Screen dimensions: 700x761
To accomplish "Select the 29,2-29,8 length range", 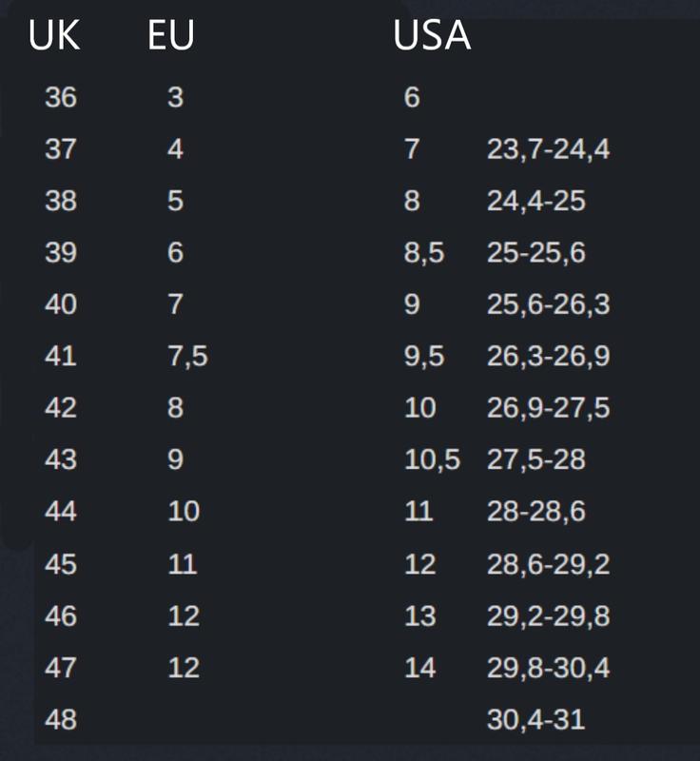I will [548, 616].
